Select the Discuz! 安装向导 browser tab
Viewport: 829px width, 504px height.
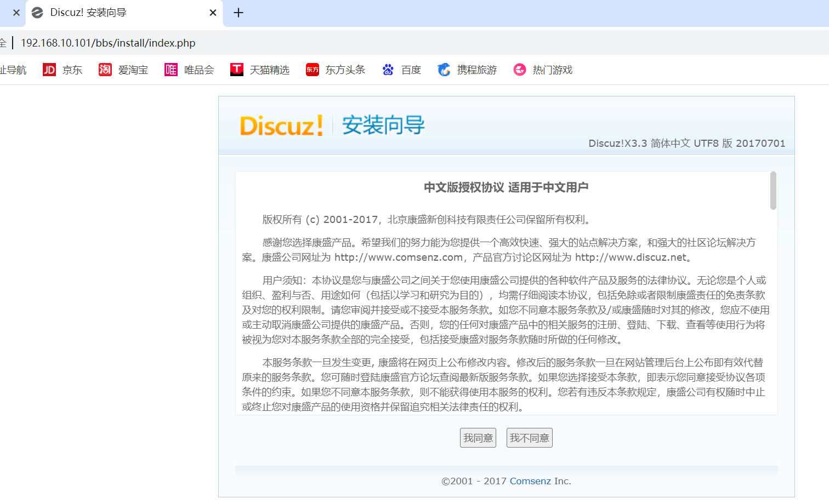click(x=124, y=13)
